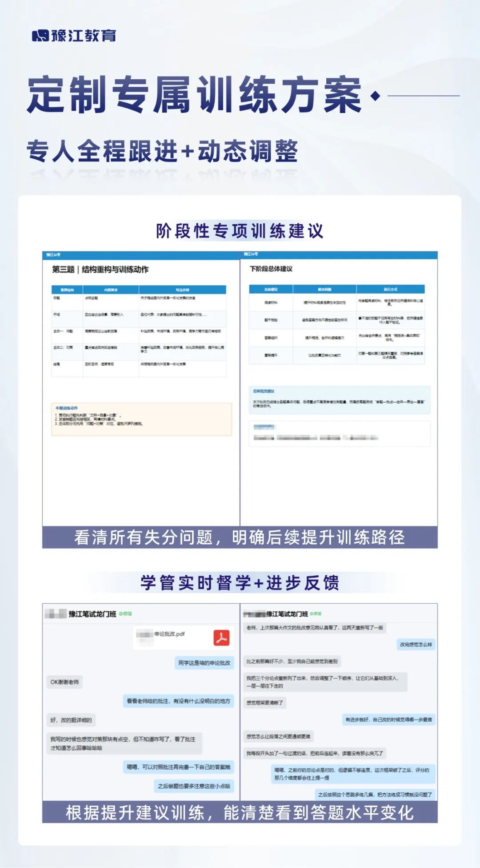480x868 pixels.
Task: Click section title '学管实时督学+进步反馈'
Action: [x=240, y=582]
